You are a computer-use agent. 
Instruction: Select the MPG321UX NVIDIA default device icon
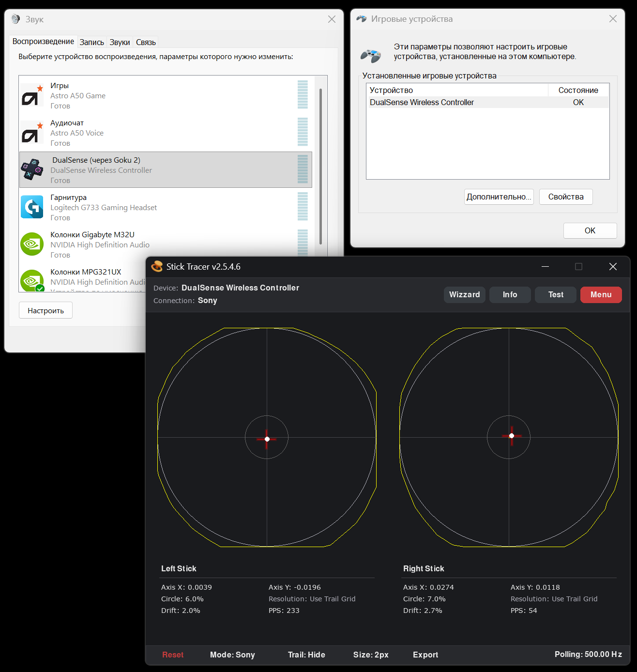coord(32,281)
